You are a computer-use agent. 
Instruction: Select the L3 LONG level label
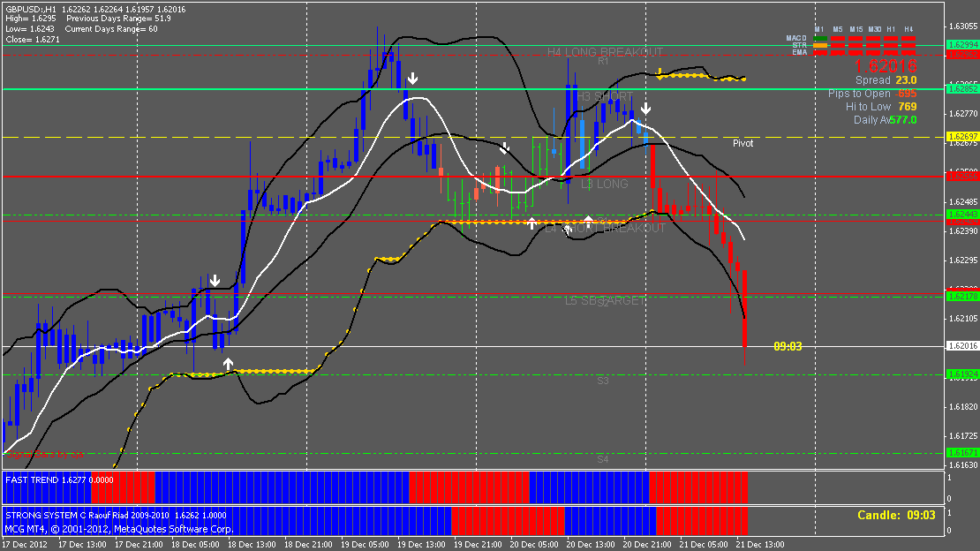605,184
